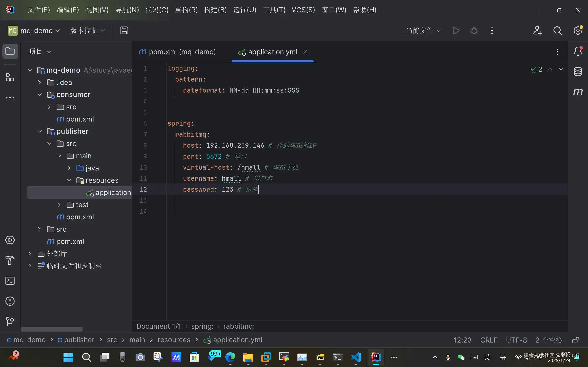588x367 pixels.
Task: Open the Services tool window
Action: (x=10, y=240)
